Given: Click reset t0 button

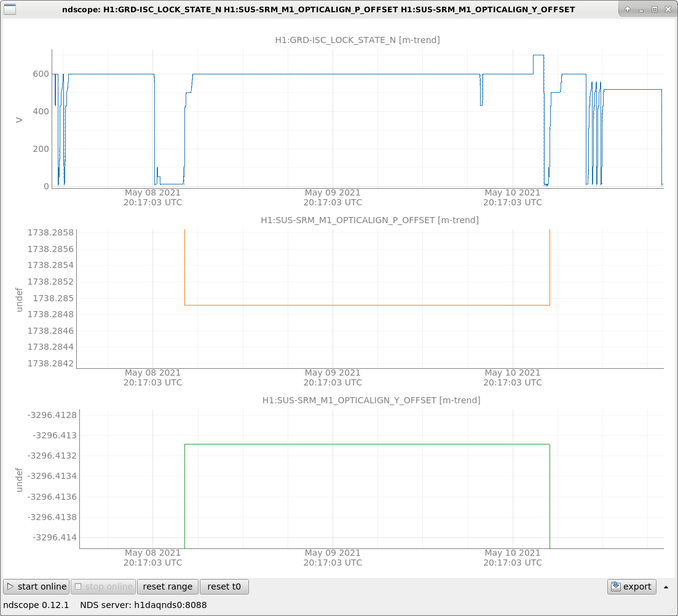Looking at the screenshot, I should (x=224, y=586).
